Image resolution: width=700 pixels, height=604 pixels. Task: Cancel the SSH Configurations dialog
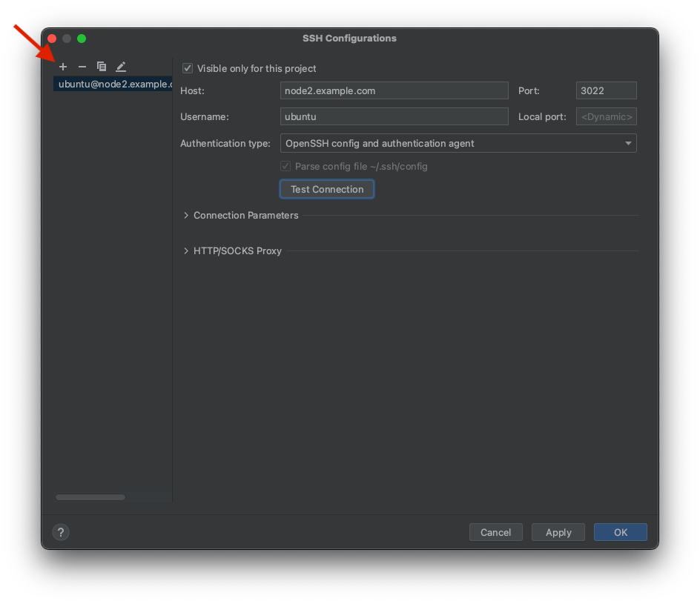pos(495,532)
